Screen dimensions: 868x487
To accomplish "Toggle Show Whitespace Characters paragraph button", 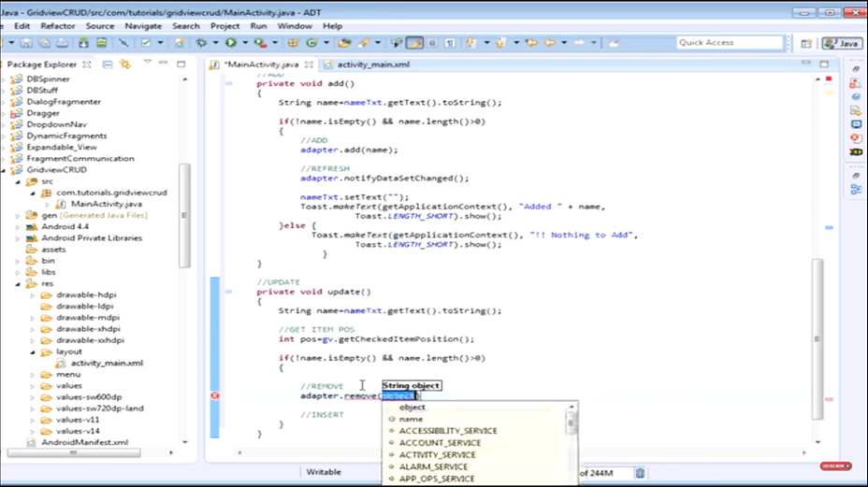I will click(x=450, y=43).
